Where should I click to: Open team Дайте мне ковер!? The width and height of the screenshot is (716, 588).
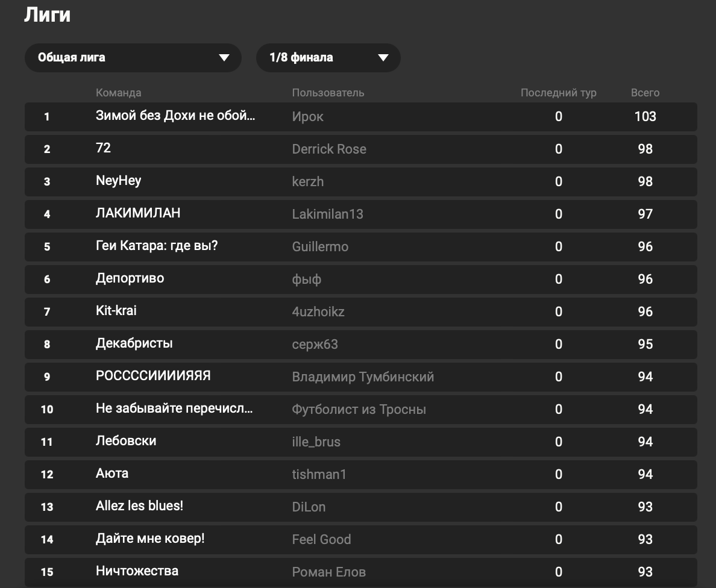click(150, 539)
